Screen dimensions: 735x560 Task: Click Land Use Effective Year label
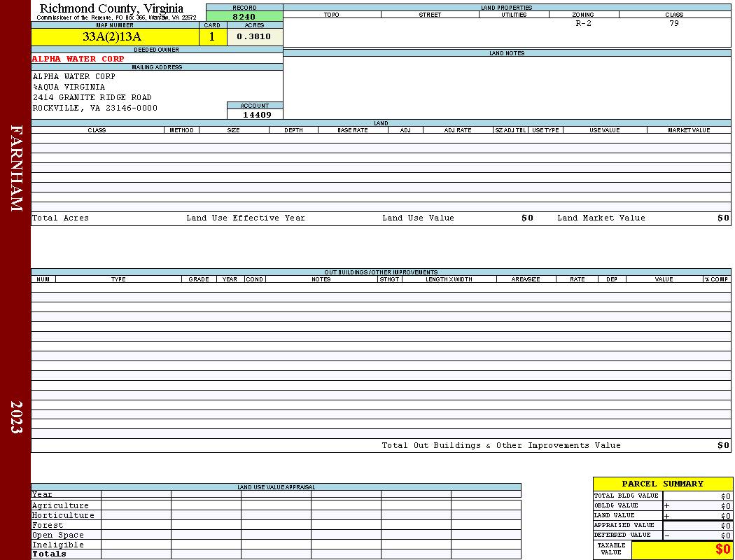[x=246, y=218]
